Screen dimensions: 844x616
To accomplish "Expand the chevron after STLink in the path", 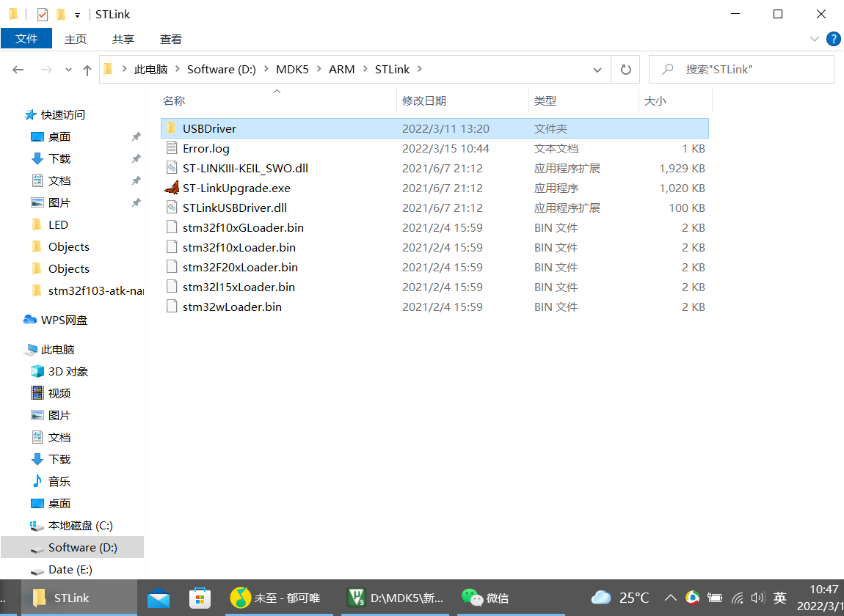I will coord(420,69).
